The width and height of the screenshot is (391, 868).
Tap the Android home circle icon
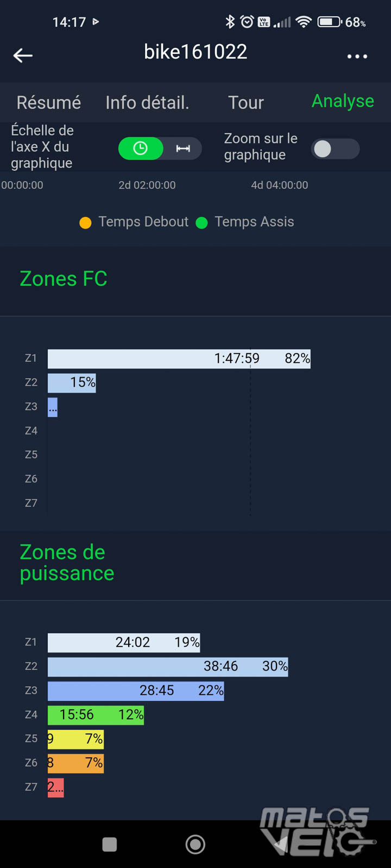coord(195,844)
